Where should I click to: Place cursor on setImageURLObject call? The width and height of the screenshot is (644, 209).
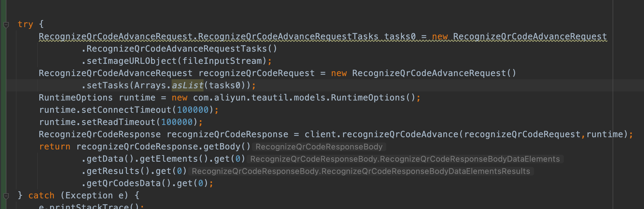pos(132,61)
